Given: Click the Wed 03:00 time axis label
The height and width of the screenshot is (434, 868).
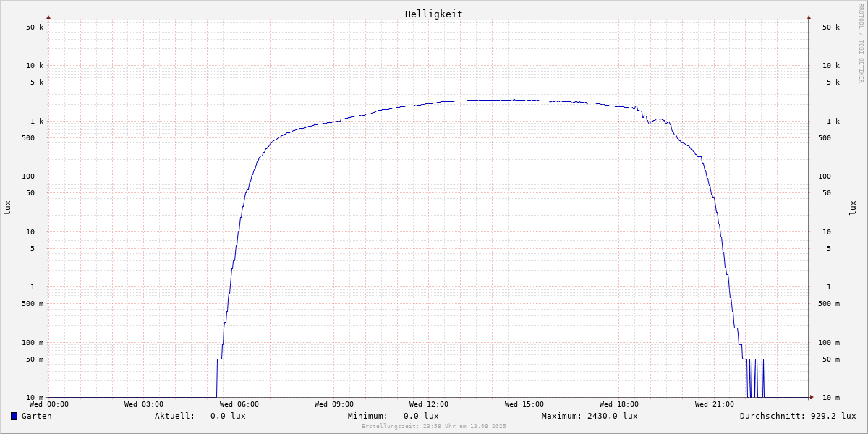Looking at the screenshot, I should click(144, 404).
